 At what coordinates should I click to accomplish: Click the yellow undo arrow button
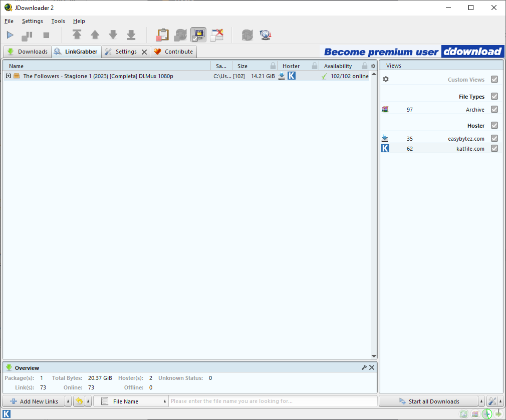tap(79, 401)
